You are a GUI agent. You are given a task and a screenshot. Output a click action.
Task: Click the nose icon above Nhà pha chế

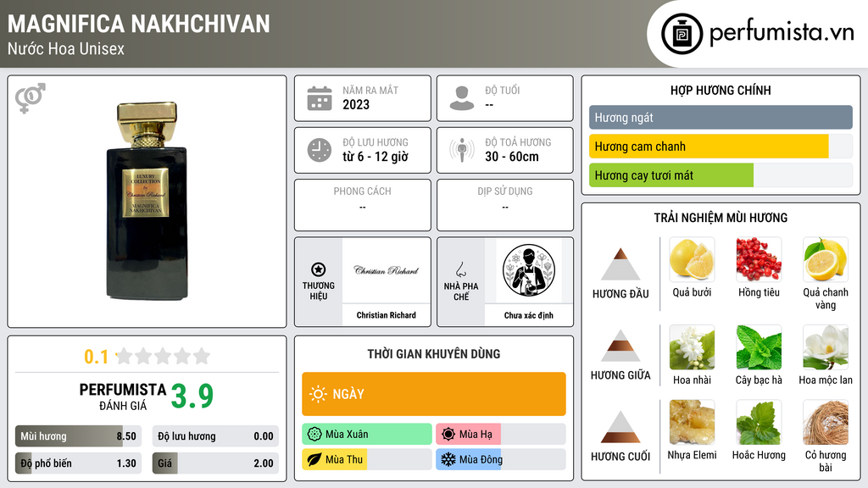pyautogui.click(x=460, y=269)
